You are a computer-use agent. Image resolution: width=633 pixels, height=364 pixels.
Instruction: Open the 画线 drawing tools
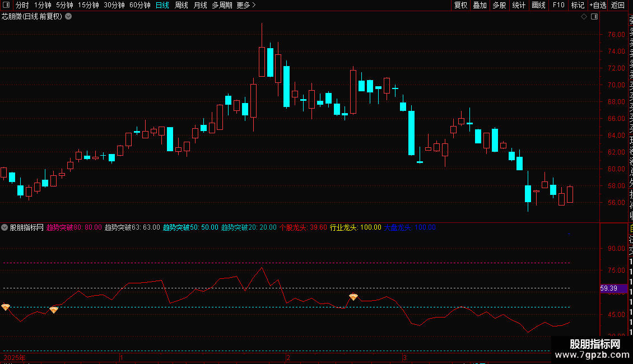(538, 5)
